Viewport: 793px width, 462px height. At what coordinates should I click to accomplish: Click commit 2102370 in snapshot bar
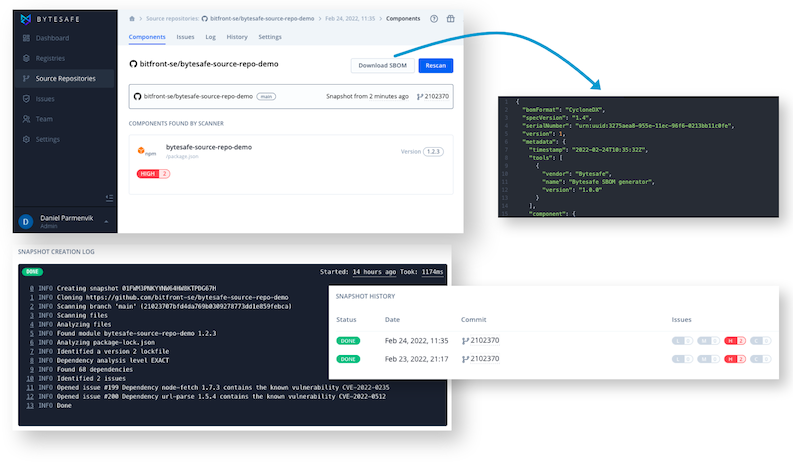[433, 97]
